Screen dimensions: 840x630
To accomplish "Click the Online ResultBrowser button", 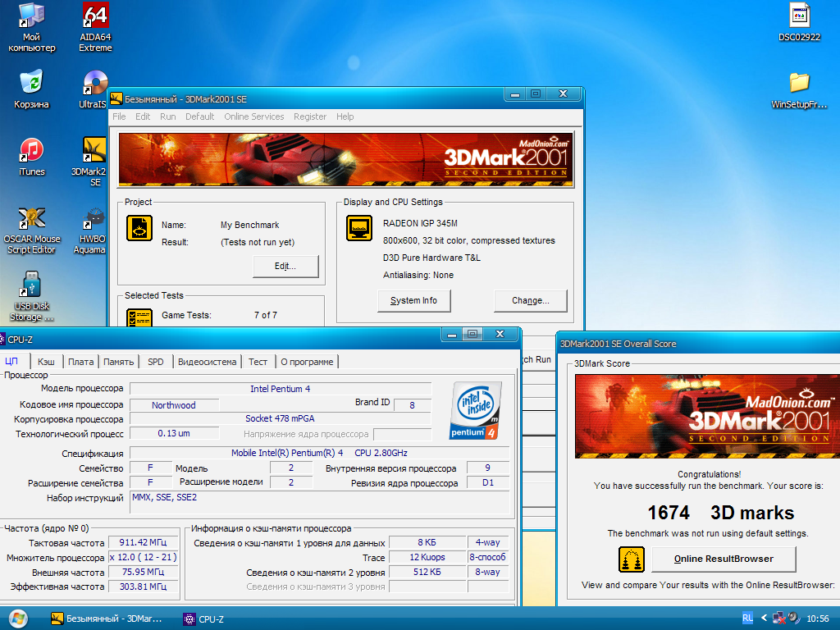I will pyautogui.click(x=724, y=559).
